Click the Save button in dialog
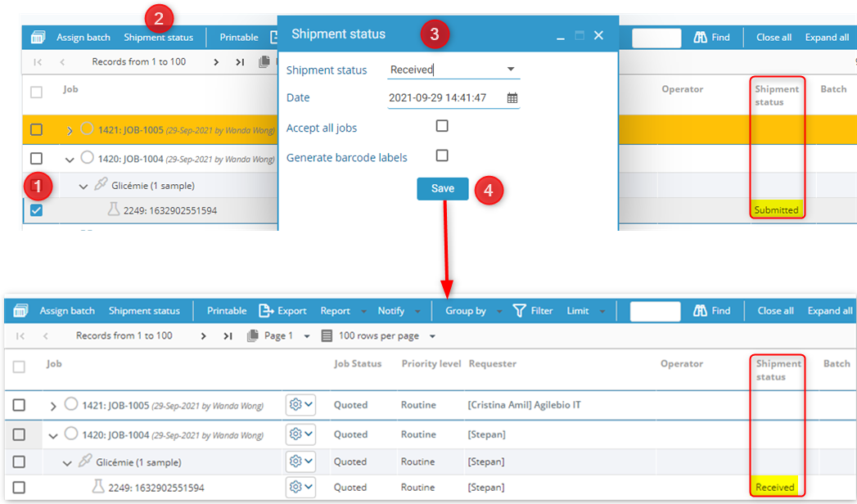 [x=443, y=189]
